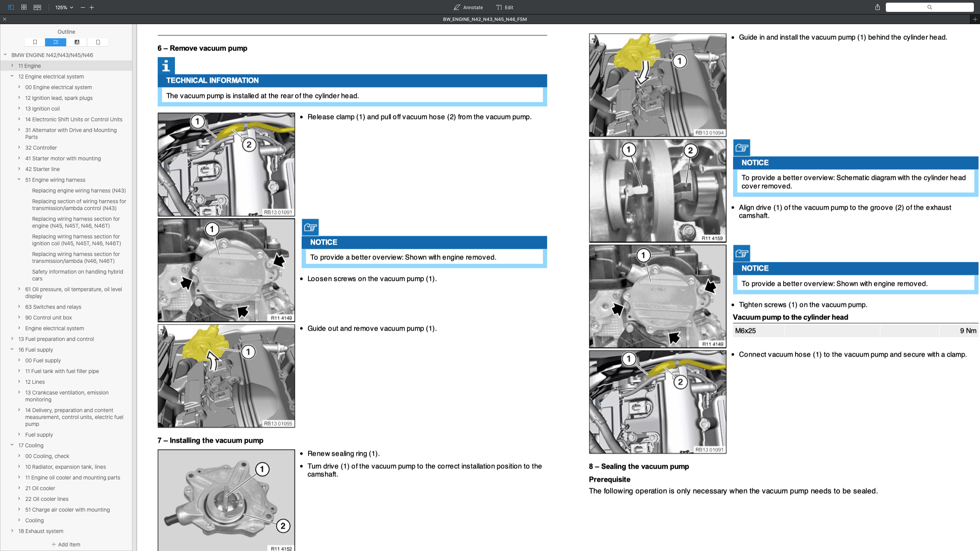980x551 pixels.
Task: Open a new tab with plus icon
Action: [x=975, y=19]
